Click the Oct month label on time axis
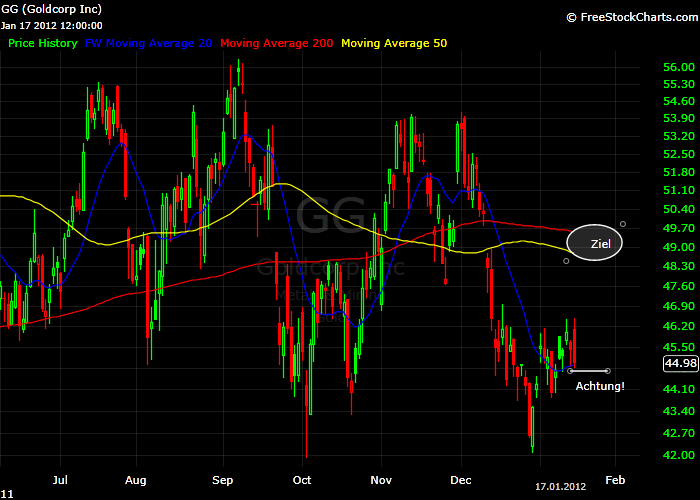 click(x=302, y=480)
